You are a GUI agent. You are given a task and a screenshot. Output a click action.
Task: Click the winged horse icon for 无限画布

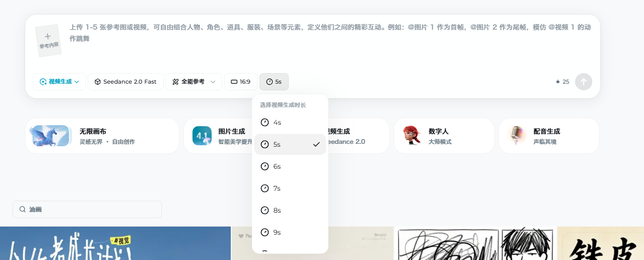(50, 136)
